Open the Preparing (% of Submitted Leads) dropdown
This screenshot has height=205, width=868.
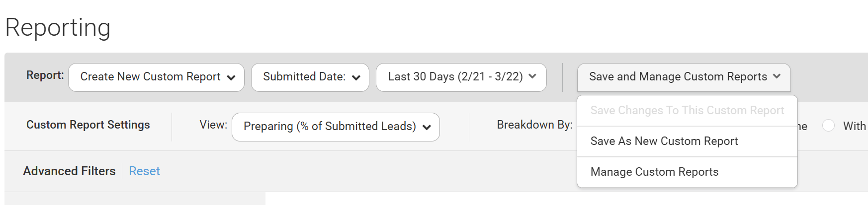(330, 127)
